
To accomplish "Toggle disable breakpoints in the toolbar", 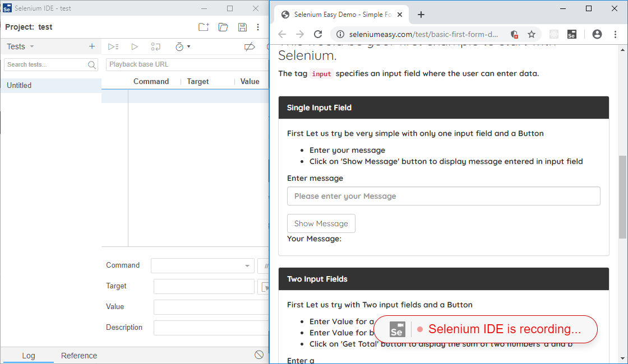I will pos(250,46).
